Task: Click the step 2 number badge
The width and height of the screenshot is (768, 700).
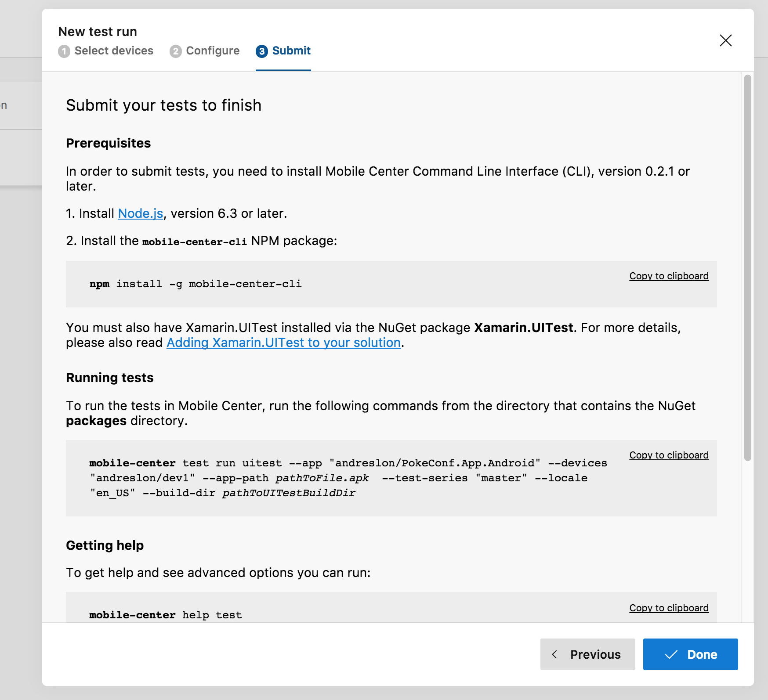Action: click(176, 51)
